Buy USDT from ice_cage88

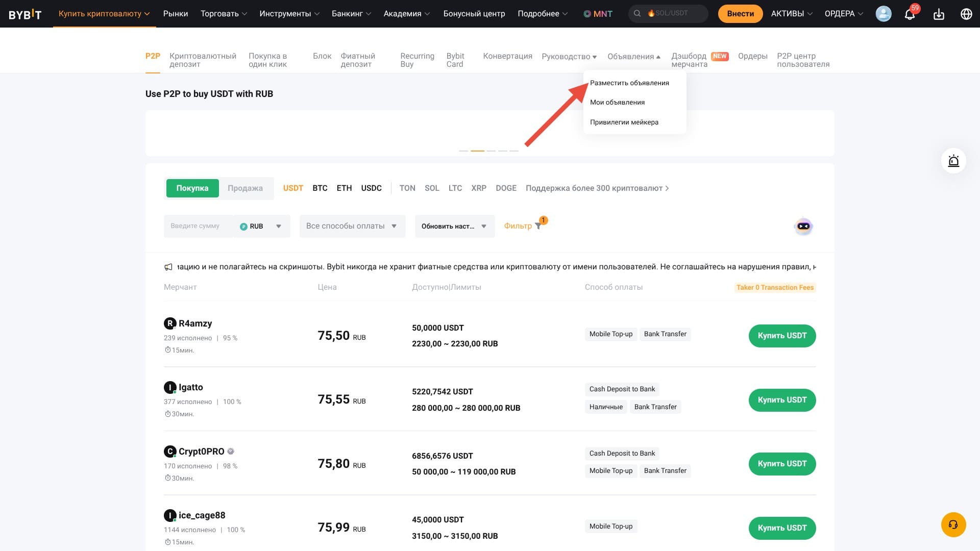point(782,528)
